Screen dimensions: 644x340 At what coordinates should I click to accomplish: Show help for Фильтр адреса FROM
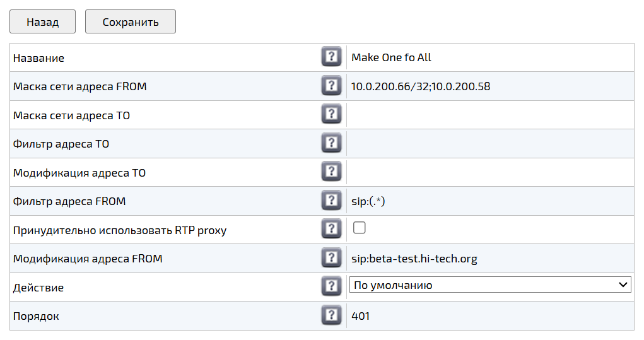point(331,201)
